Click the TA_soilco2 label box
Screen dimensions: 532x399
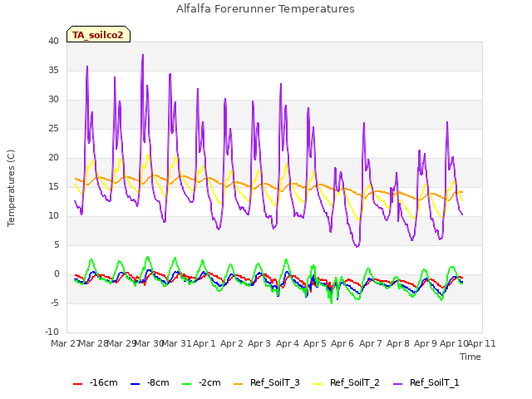[x=98, y=34]
